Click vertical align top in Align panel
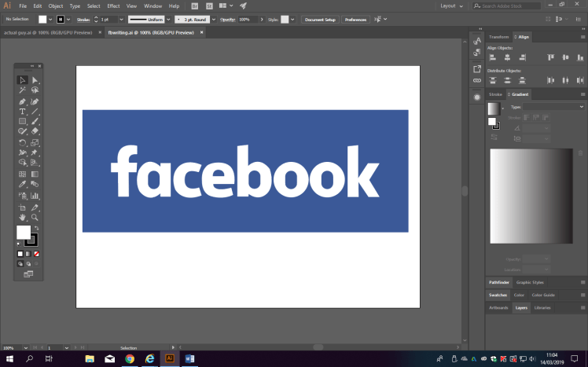 pos(550,57)
